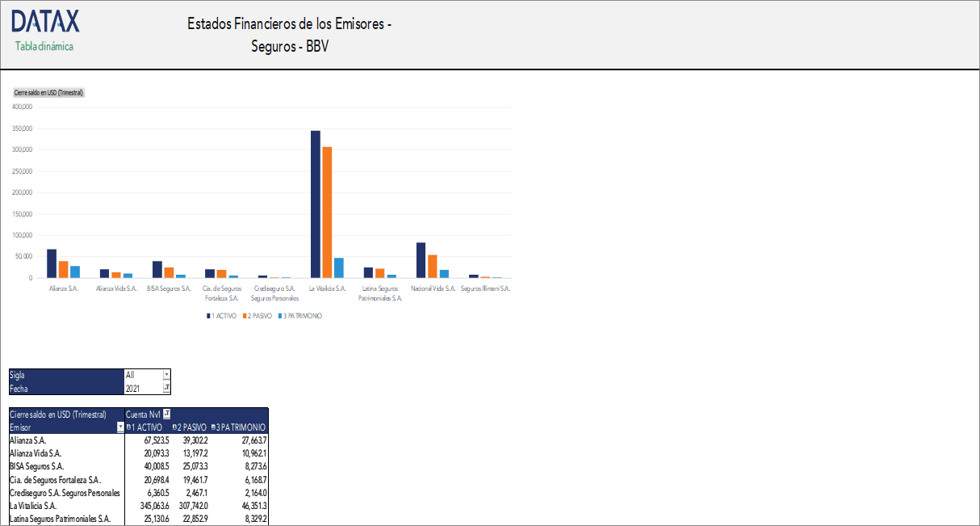This screenshot has height=526, width=980.
Task: Click the collapse icon beside 1 ACTIVO header
Action: [129, 427]
